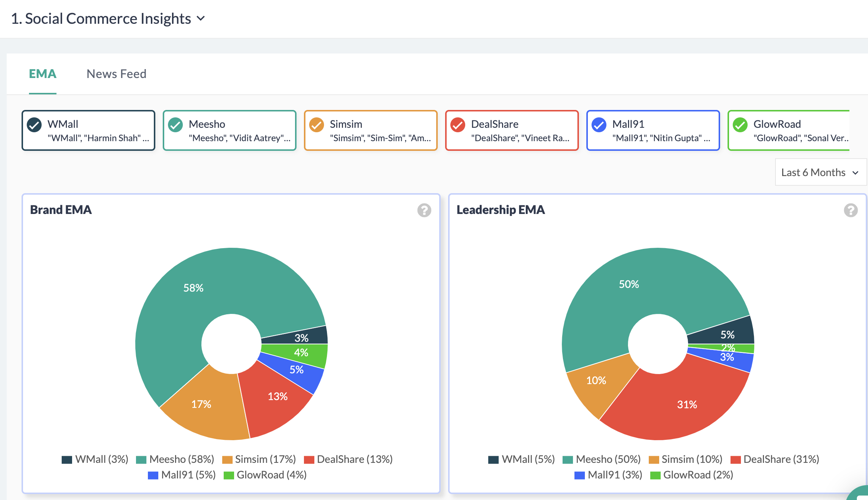Switch to the News Feed tab

(x=116, y=74)
